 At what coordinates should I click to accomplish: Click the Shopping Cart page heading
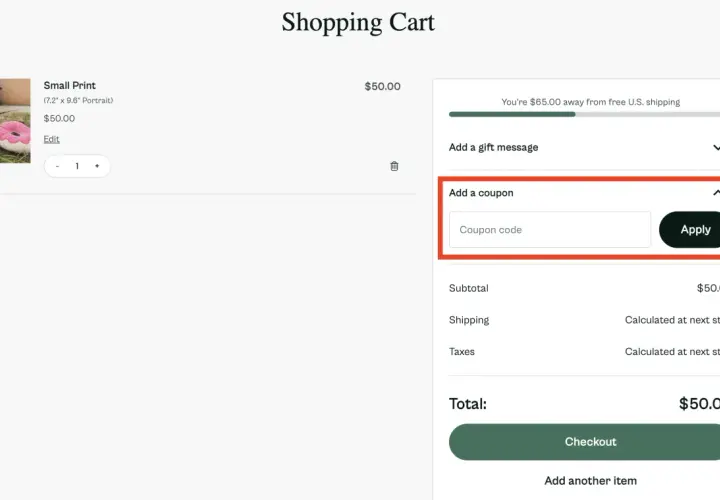pos(358,22)
